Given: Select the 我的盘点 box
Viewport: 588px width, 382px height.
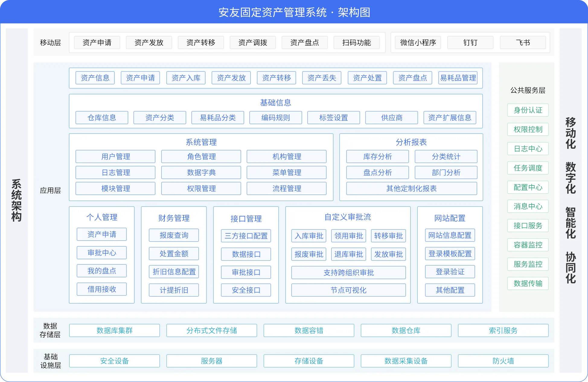Looking at the screenshot, I should (x=102, y=271).
